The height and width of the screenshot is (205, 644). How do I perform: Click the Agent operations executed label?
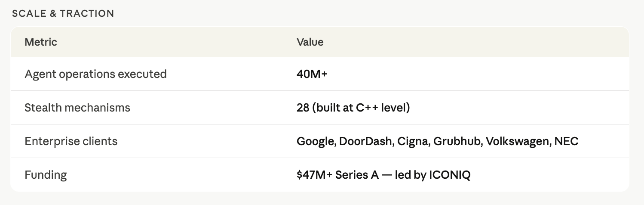pos(95,74)
